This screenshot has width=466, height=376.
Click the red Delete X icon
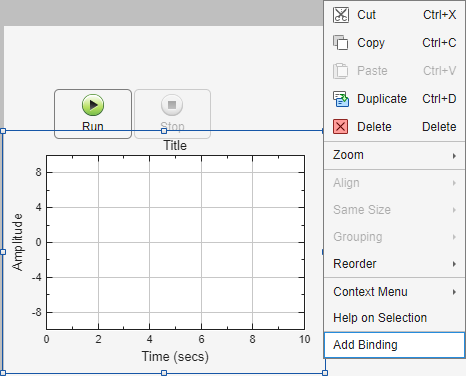[341, 127]
